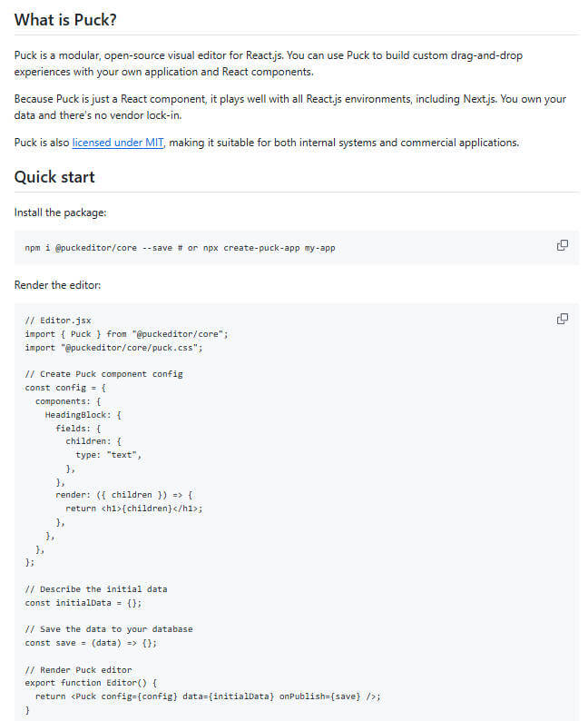This screenshot has height=721, width=588.
Task: Place cursor on the // Editor.jsx comment
Action: [x=58, y=321]
